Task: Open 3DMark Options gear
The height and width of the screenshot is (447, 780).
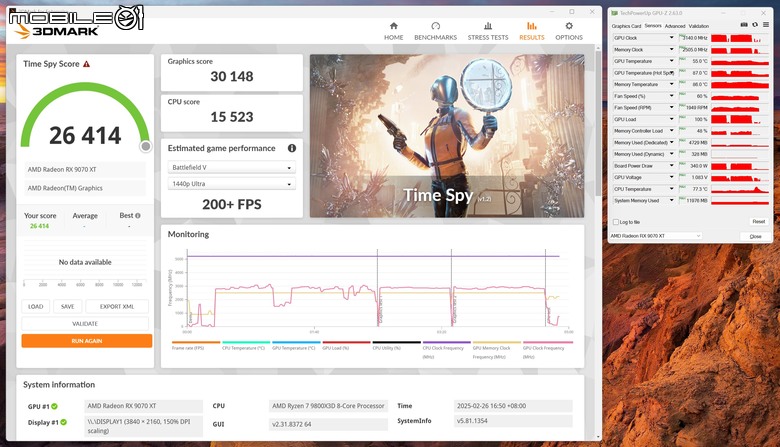Action: [569, 31]
